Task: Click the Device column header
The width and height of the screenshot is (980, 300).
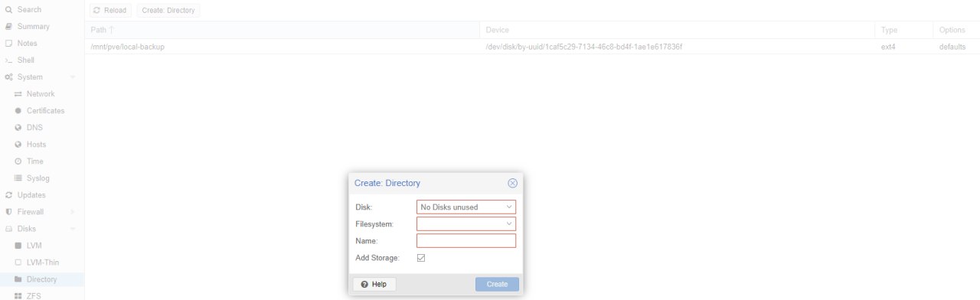Action: [x=678, y=30]
